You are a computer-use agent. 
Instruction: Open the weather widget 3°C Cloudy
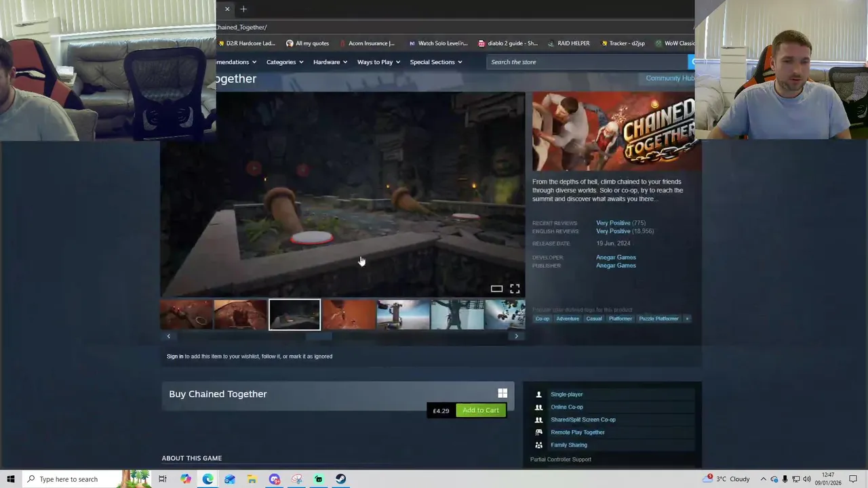(727, 479)
